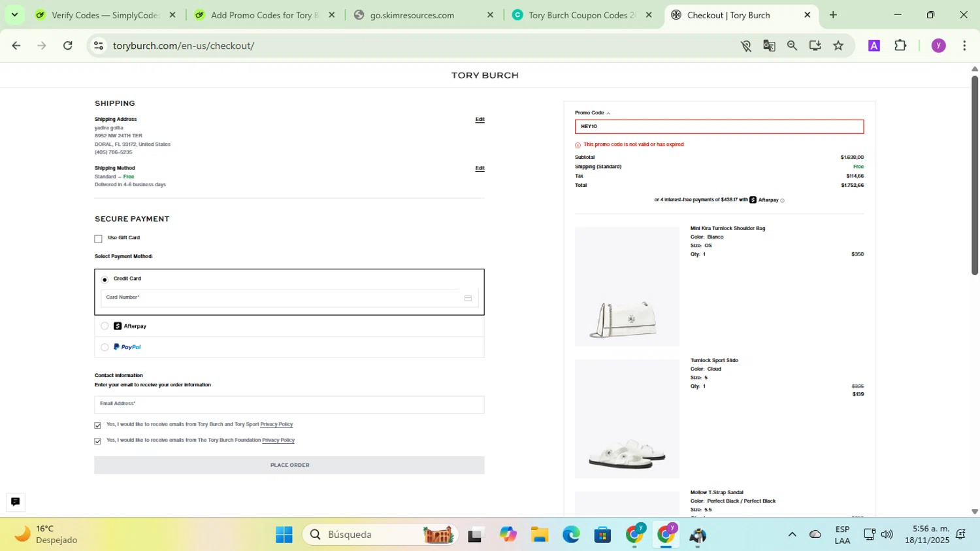Close the Tory Burch Coupon Codes tab

[649, 14]
